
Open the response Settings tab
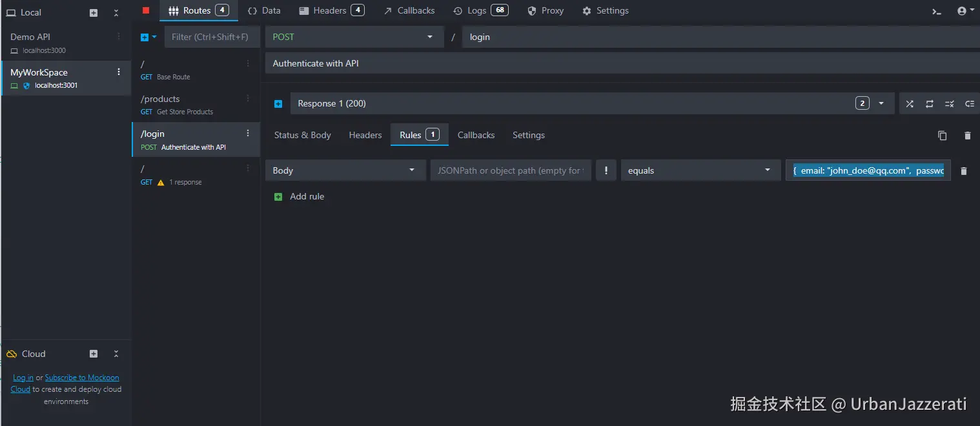(529, 135)
